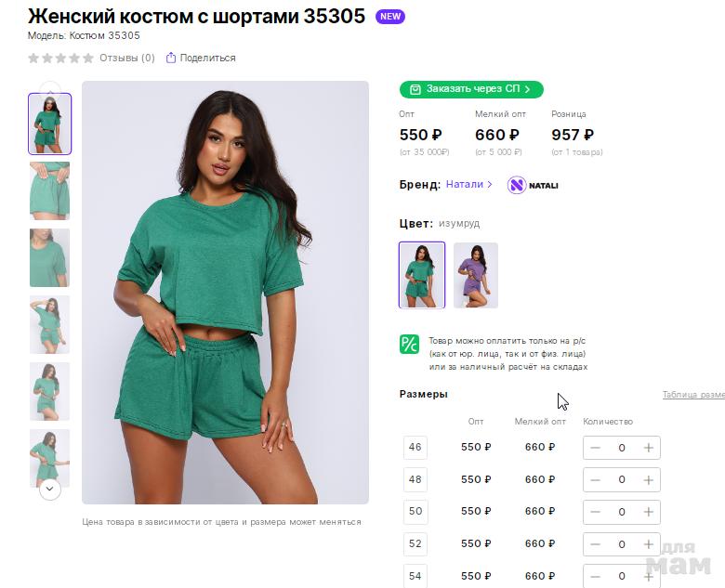
Task: Click the green р/с payment icon
Action: click(410, 345)
